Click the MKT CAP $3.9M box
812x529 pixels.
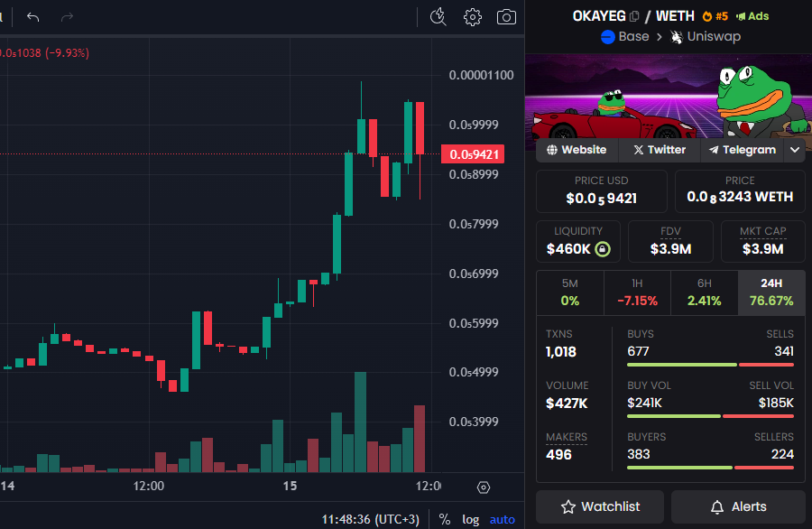(x=762, y=241)
